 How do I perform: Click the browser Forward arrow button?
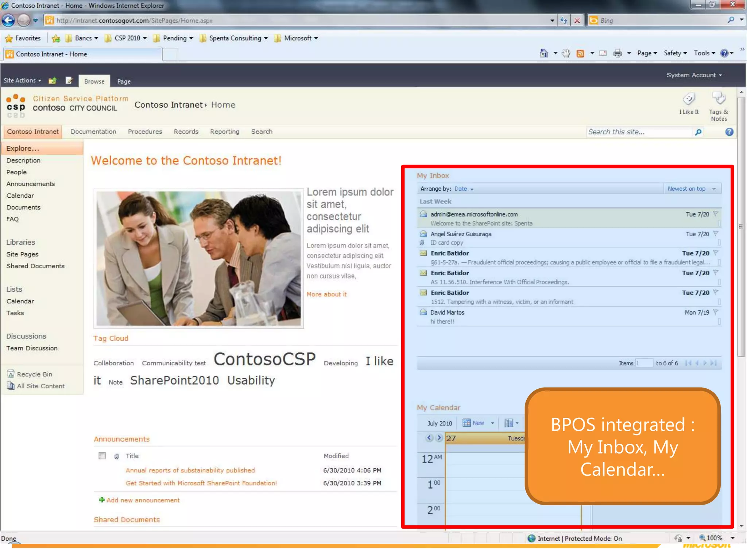click(24, 20)
